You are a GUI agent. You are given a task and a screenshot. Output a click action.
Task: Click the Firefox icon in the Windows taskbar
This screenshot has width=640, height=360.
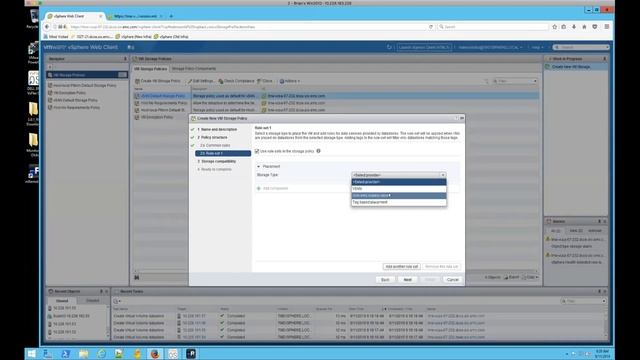click(x=155, y=354)
